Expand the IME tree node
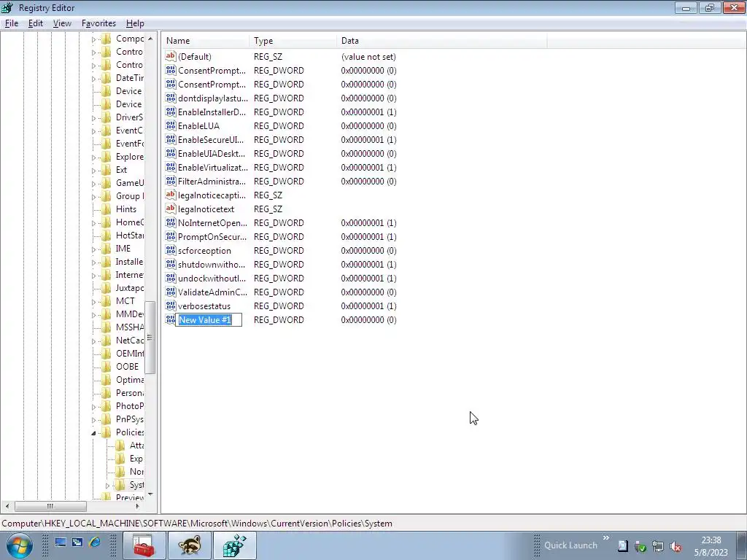 [93, 249]
